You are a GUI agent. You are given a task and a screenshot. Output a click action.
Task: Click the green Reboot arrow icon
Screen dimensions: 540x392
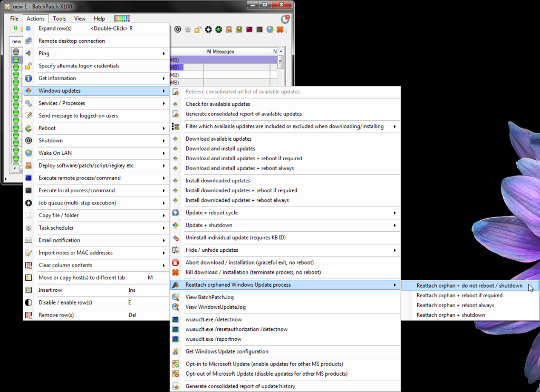pyautogui.click(x=28, y=128)
